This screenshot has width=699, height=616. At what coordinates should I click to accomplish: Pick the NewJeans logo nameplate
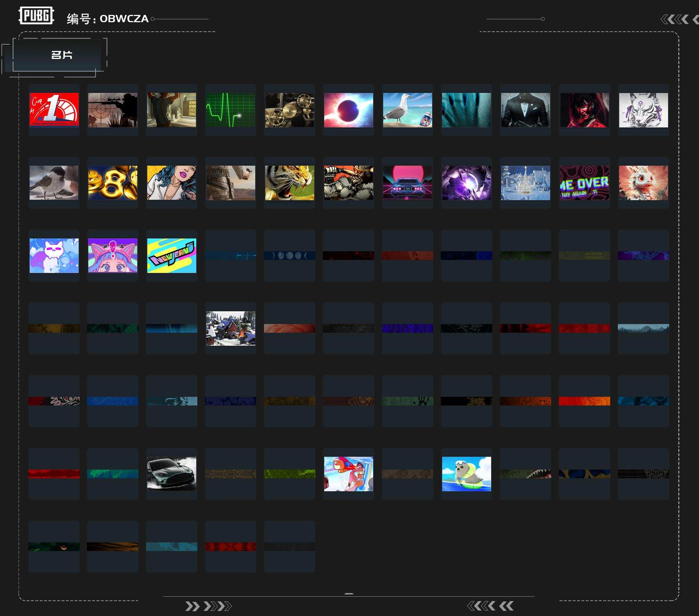coord(171,255)
